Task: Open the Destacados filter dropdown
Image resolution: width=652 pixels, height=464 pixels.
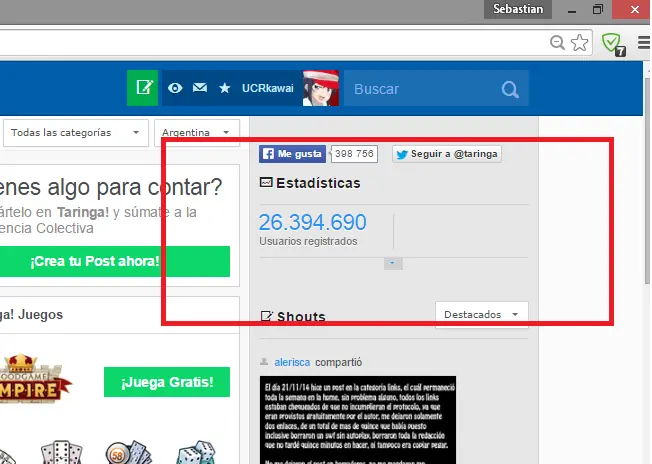Action: 482,315
